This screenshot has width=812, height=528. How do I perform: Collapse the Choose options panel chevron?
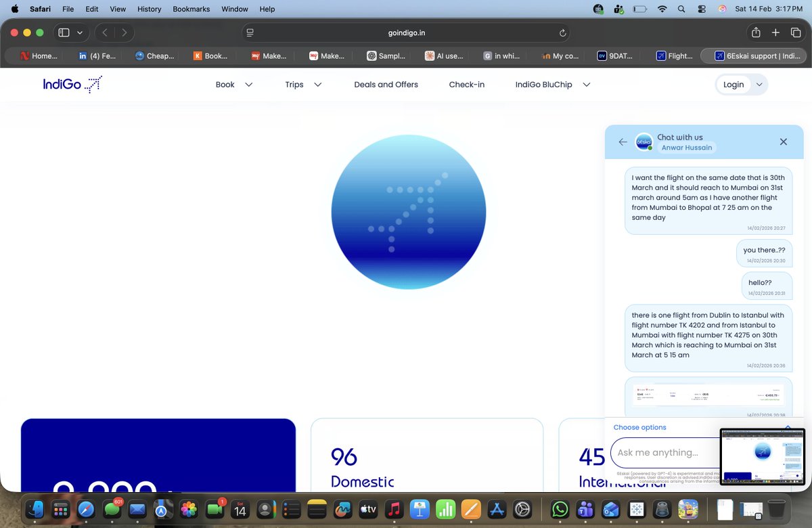pos(787,427)
